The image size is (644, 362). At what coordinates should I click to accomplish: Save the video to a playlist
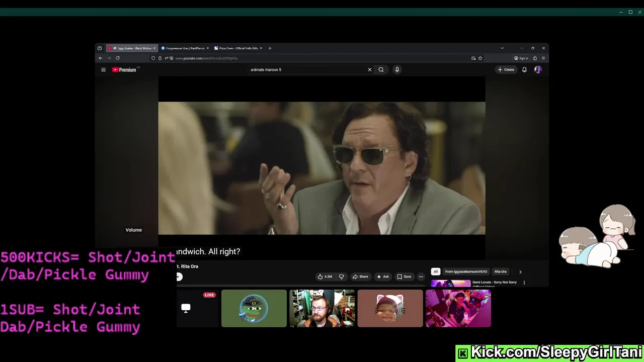(404, 277)
